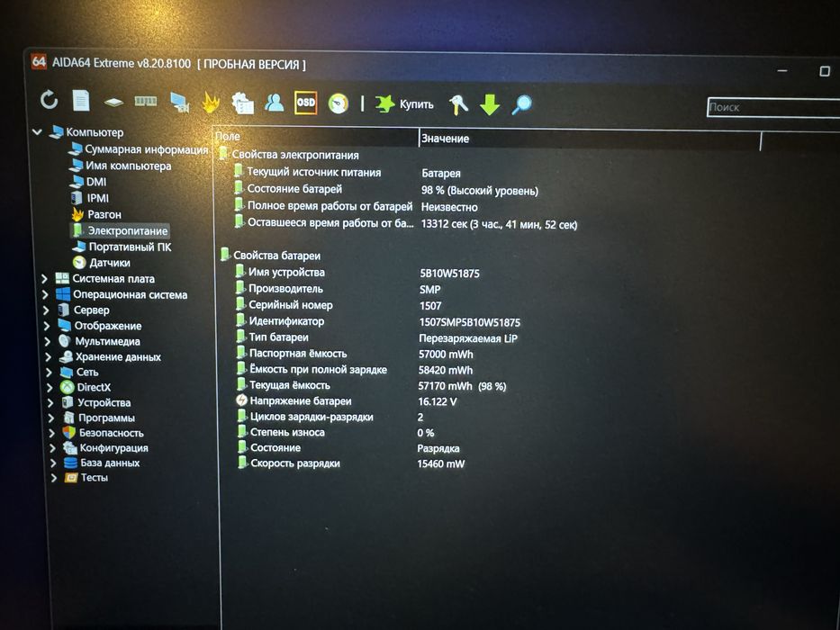Viewport: 840px width, 630px height.
Task: Click the magnifier search icon
Action: click(x=522, y=104)
